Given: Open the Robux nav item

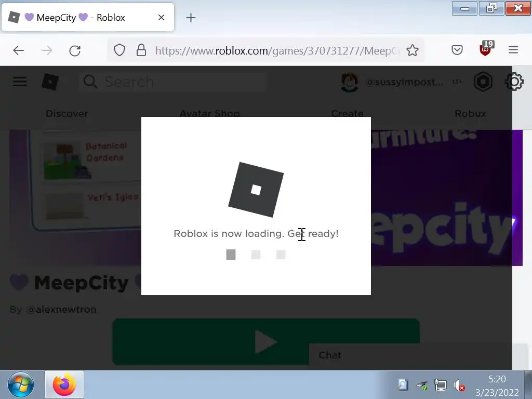Looking at the screenshot, I should (470, 113).
